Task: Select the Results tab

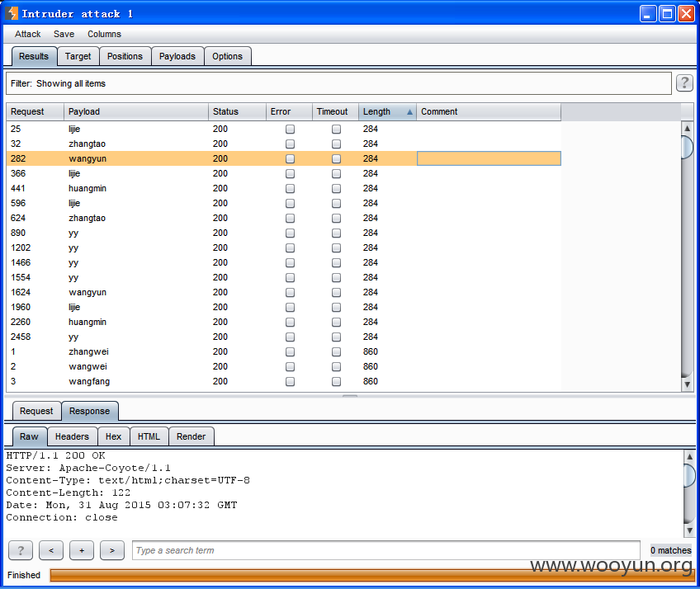Action: [34, 56]
